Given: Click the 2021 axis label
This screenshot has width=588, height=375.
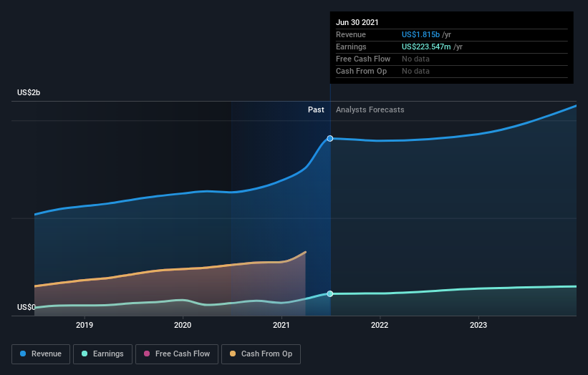Looking at the screenshot, I should (281, 325).
